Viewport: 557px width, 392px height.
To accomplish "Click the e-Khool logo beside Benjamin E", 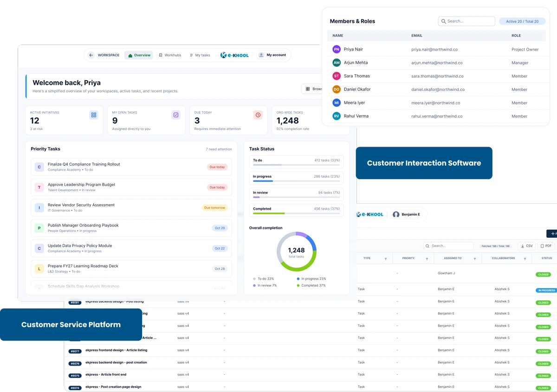I will 370,214.
